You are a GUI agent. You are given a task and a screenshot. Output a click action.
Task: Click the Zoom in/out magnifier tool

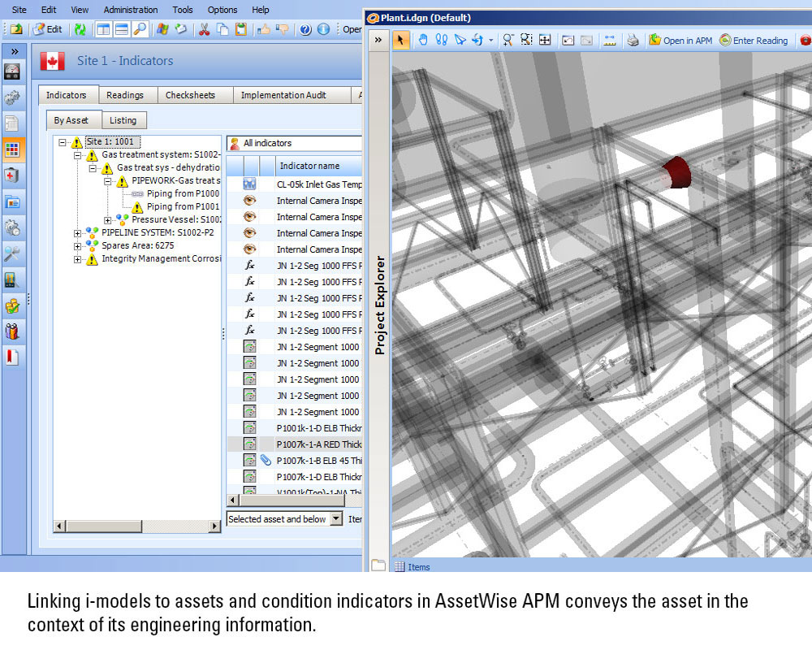click(x=508, y=40)
